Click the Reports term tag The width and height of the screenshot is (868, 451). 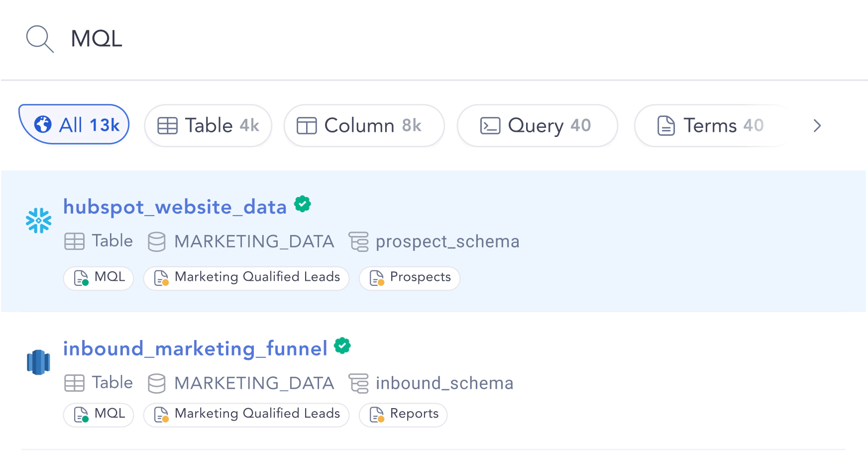tap(403, 415)
